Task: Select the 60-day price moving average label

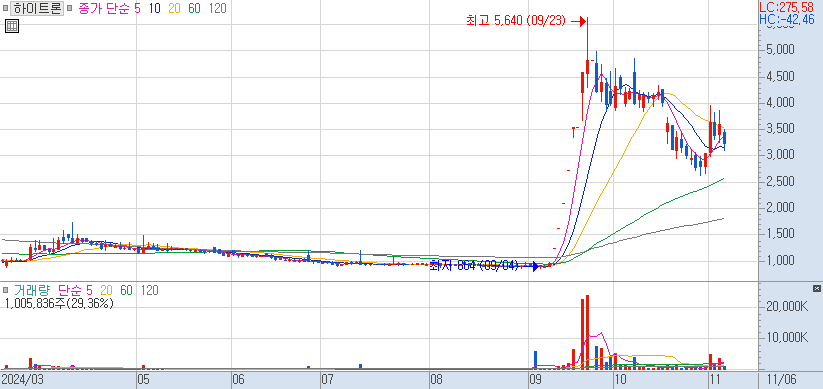Action: (195, 9)
